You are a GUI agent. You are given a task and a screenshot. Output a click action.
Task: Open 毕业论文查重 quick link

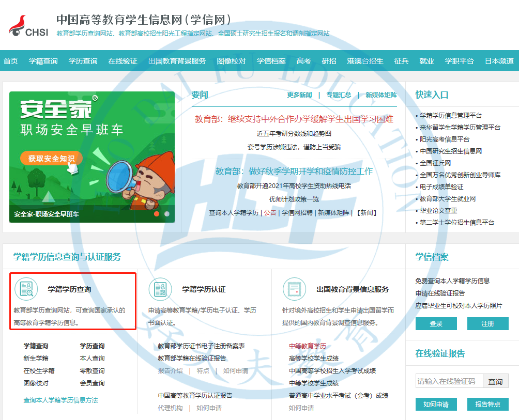[438, 211]
